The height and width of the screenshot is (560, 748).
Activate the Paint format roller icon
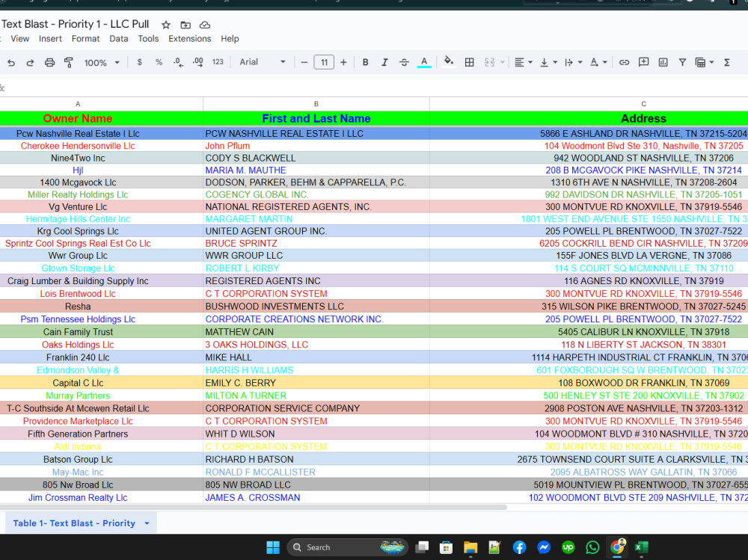tap(69, 63)
